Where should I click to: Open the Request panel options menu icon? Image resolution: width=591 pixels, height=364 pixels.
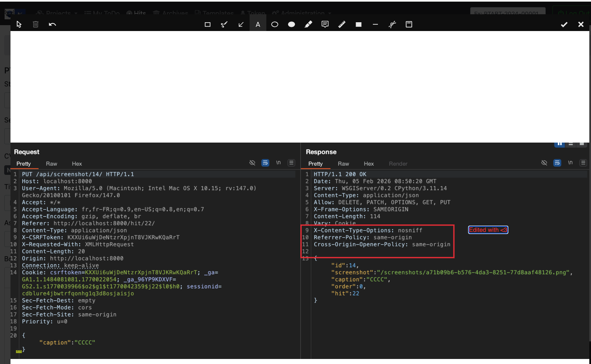(292, 163)
